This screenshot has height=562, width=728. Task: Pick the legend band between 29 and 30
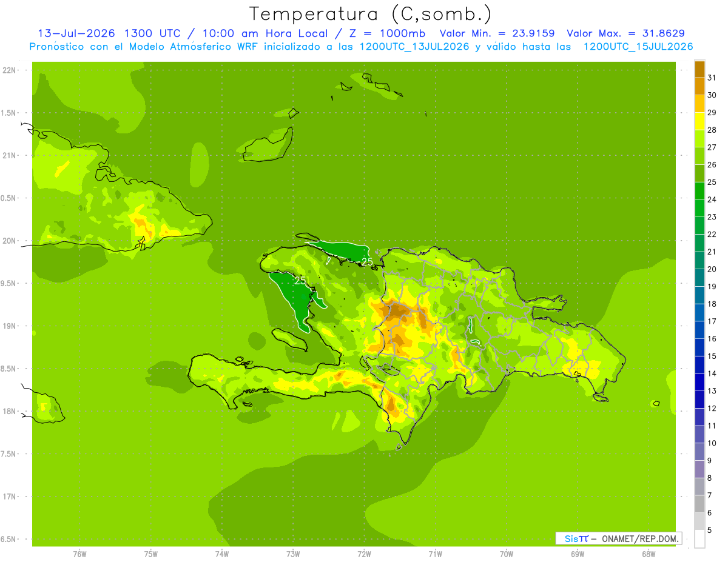pyautogui.click(x=699, y=104)
